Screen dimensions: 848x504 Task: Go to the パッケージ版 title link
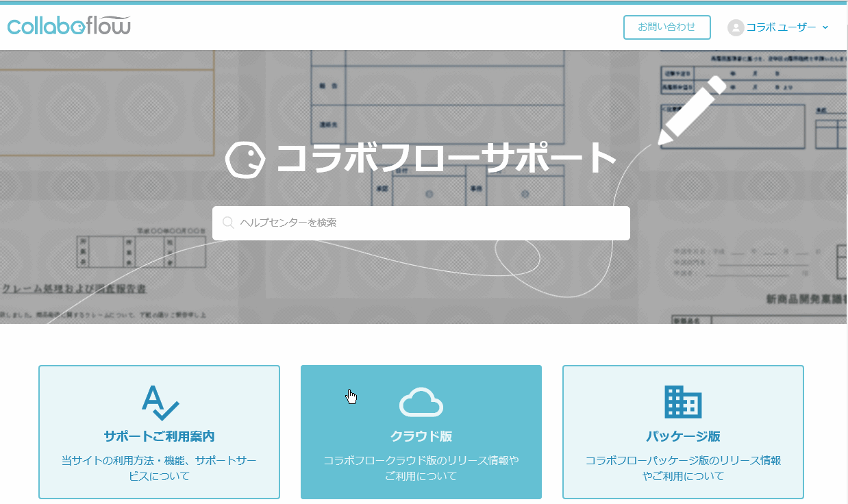point(683,436)
